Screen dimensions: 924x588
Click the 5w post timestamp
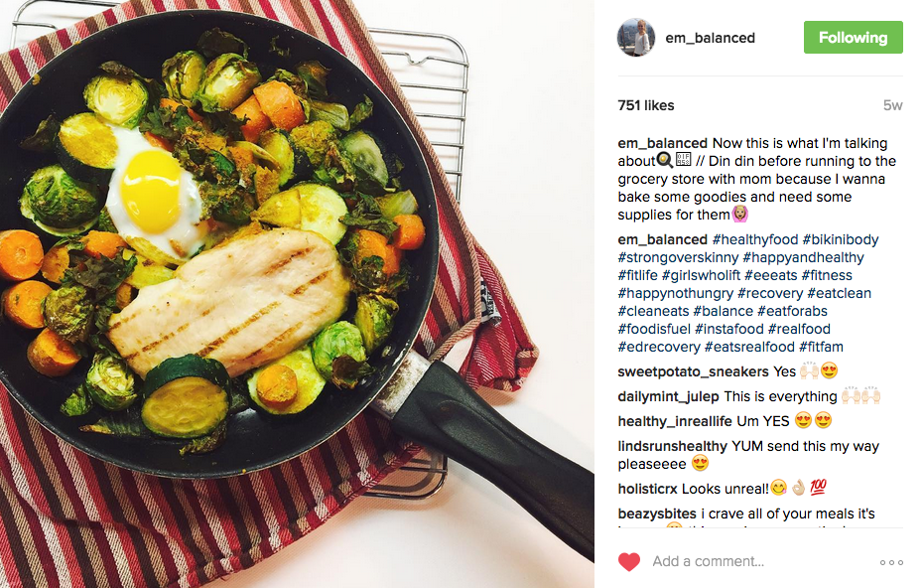click(x=893, y=105)
